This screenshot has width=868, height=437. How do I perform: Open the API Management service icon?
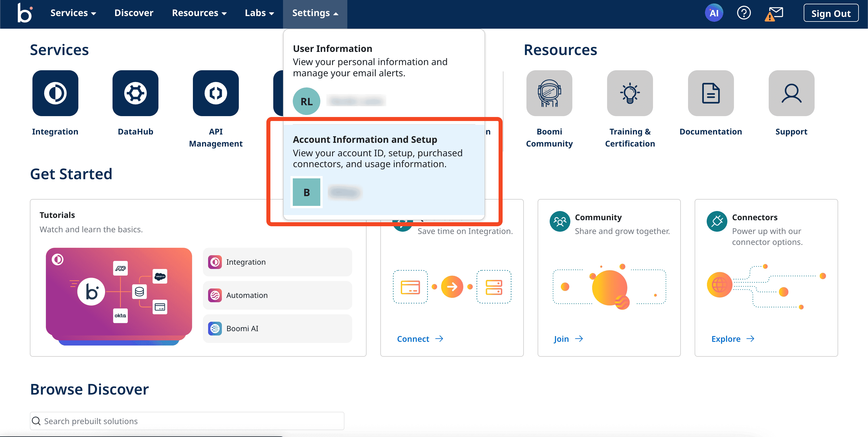(216, 93)
